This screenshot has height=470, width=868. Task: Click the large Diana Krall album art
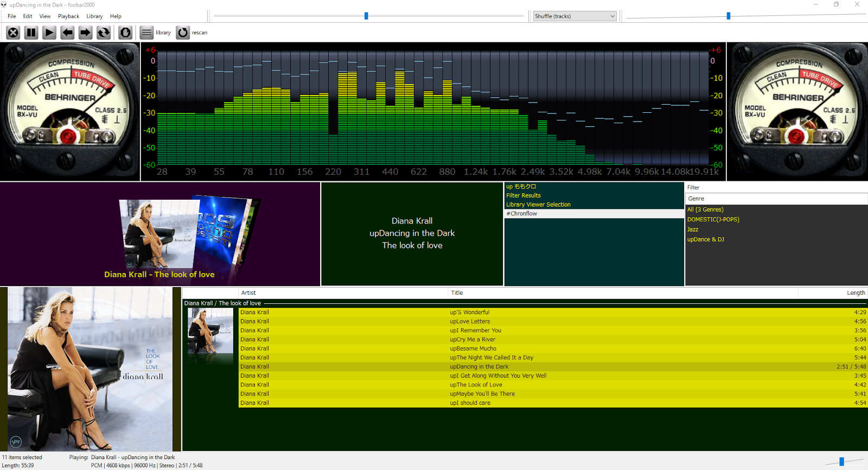click(90, 369)
